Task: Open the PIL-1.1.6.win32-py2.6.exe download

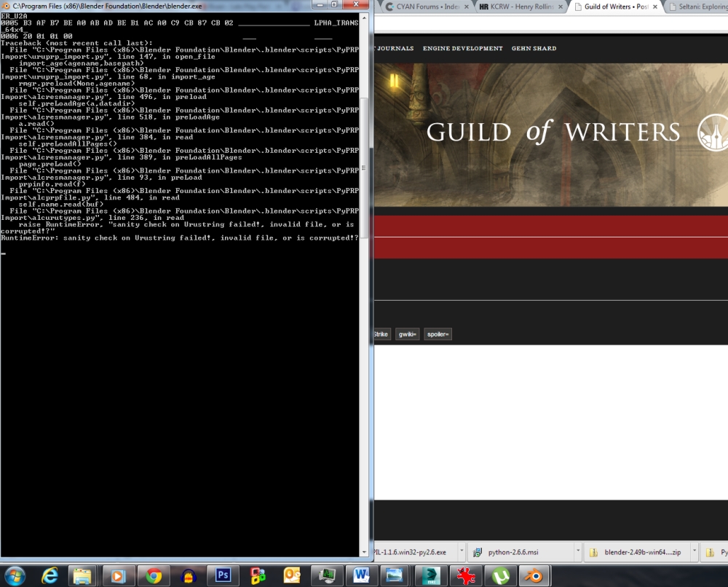Action: (x=410, y=552)
